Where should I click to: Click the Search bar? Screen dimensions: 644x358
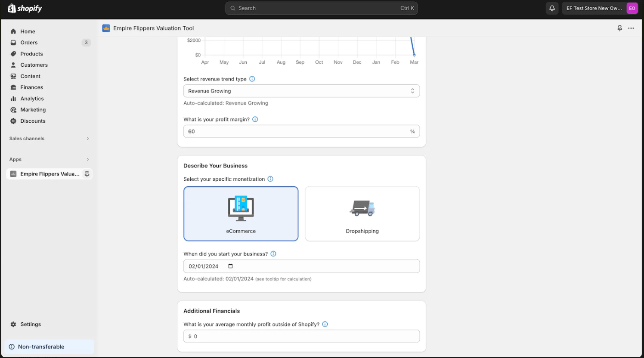(x=321, y=8)
